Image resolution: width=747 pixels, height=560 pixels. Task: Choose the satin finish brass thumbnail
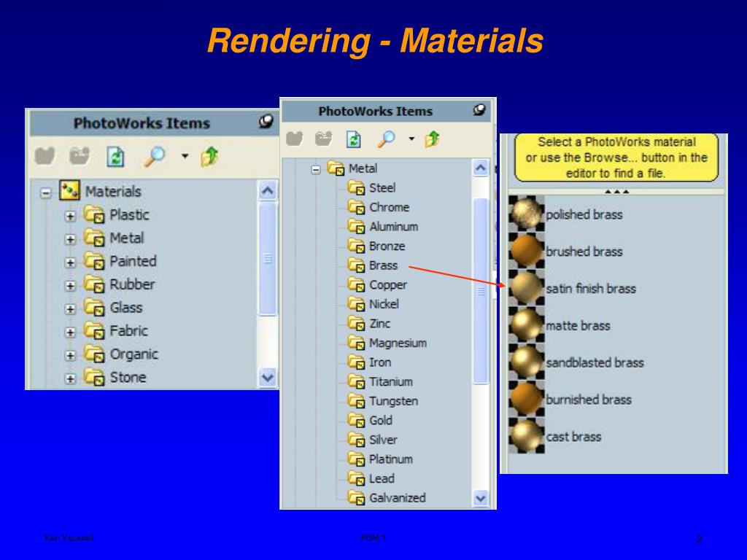527,288
